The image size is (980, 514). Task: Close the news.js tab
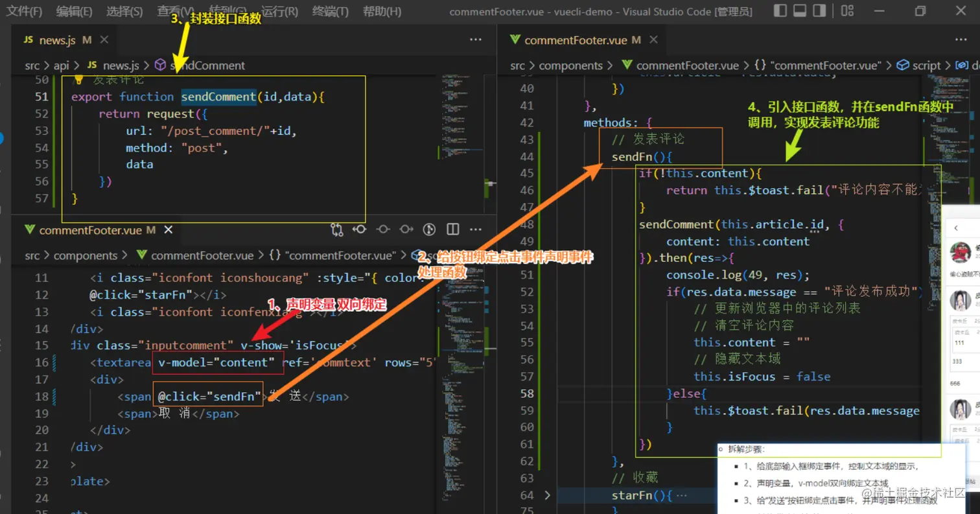[104, 40]
